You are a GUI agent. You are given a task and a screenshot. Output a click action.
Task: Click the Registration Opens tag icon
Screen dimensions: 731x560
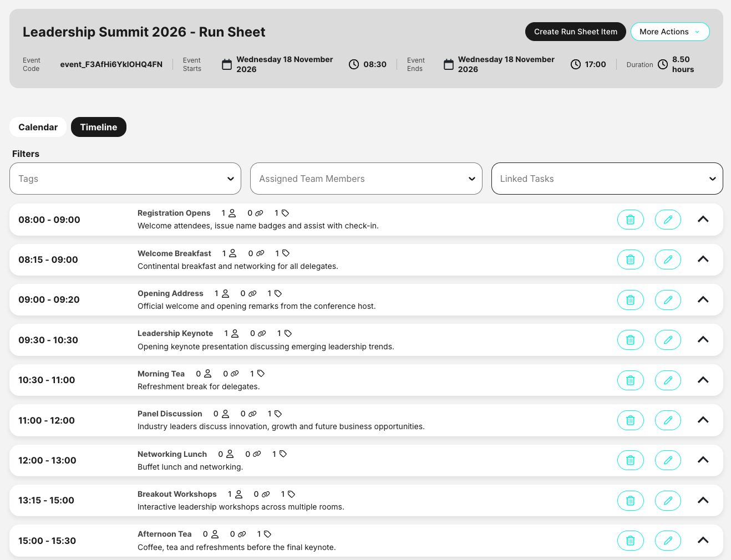285,213
